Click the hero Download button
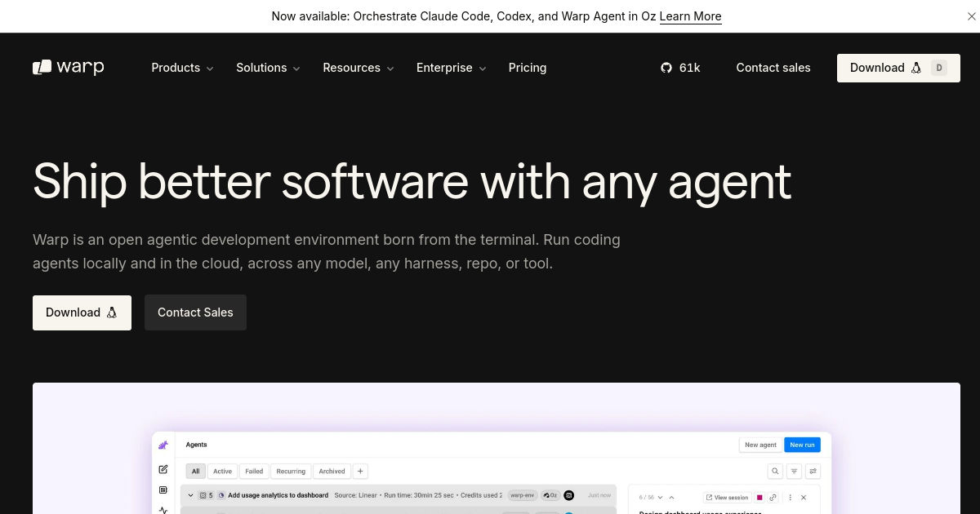This screenshot has height=514, width=980. [82, 312]
